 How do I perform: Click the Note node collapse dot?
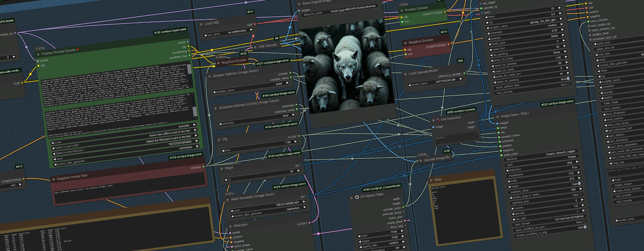click(431, 180)
